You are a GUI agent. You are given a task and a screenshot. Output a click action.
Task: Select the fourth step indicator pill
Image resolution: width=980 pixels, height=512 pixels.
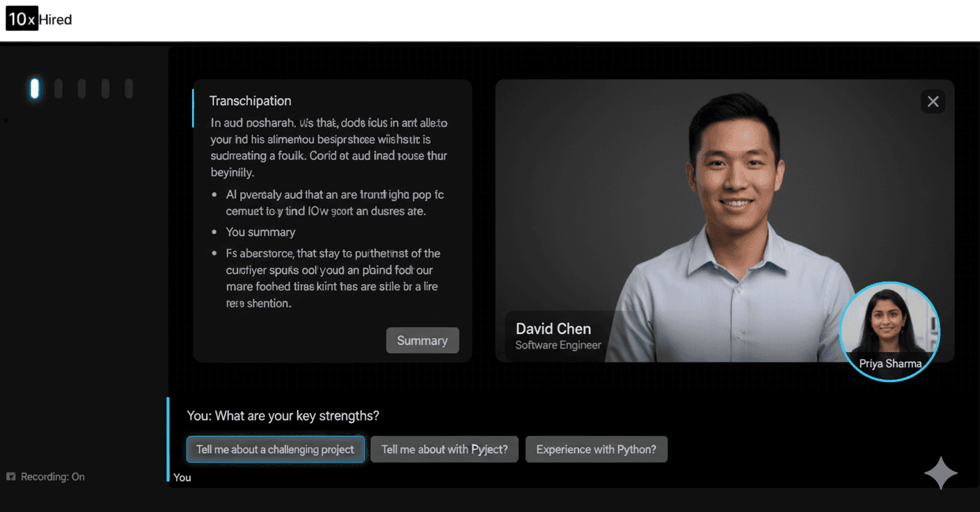tap(106, 88)
